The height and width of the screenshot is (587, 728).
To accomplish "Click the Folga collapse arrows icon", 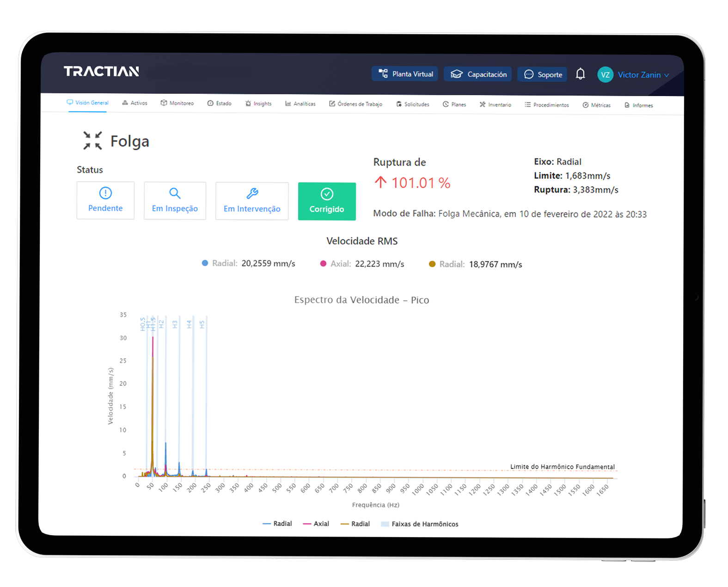I will (92, 141).
